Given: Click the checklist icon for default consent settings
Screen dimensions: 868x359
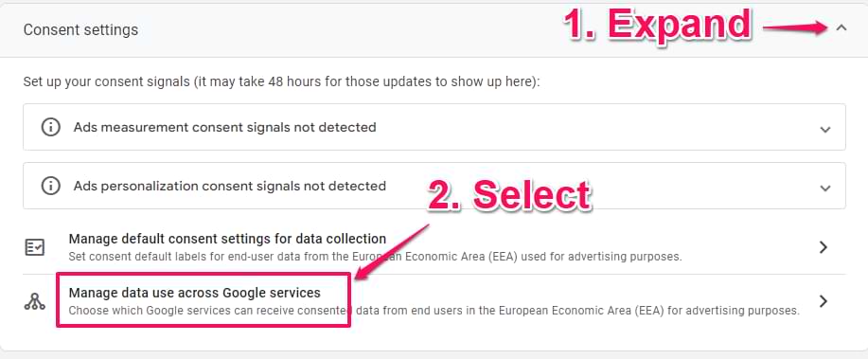Looking at the screenshot, I should tap(35, 247).
